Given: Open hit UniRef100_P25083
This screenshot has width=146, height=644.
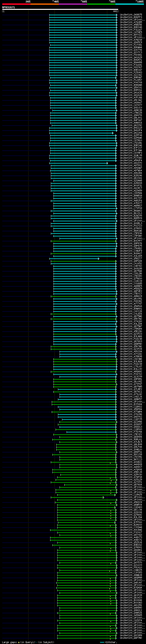Looking at the screenshot, I should point(131,72).
